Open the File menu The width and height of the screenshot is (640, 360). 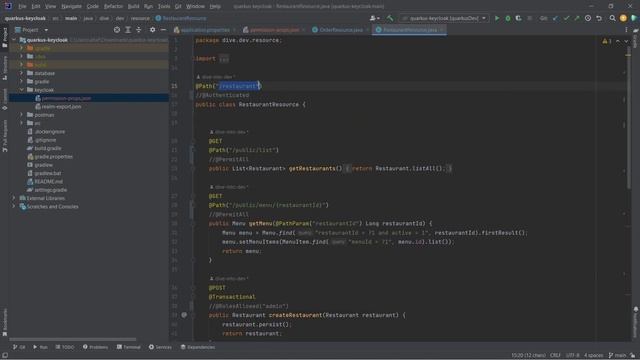[22, 6]
